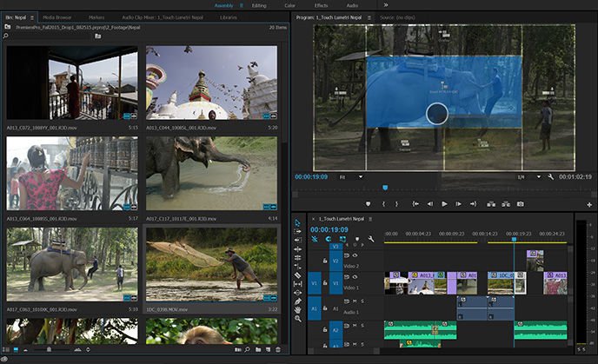Switch to the Color workspace
This screenshot has height=364, width=598.
(x=289, y=4)
